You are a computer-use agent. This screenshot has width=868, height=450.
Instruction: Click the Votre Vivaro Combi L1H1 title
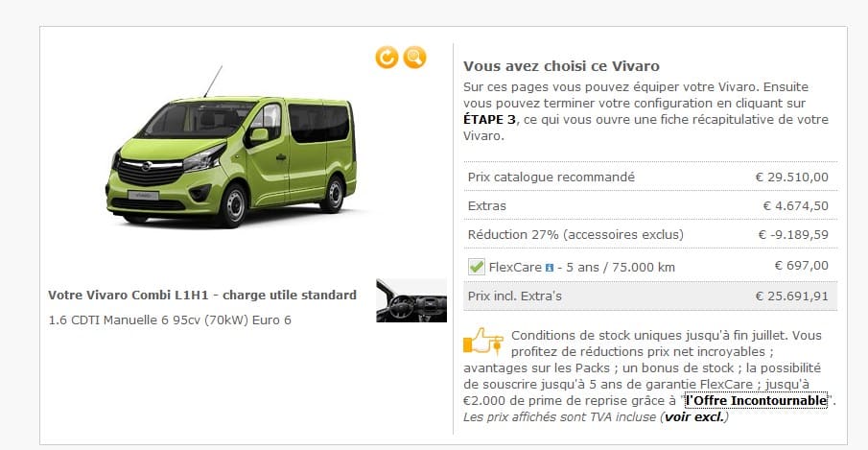click(202, 295)
